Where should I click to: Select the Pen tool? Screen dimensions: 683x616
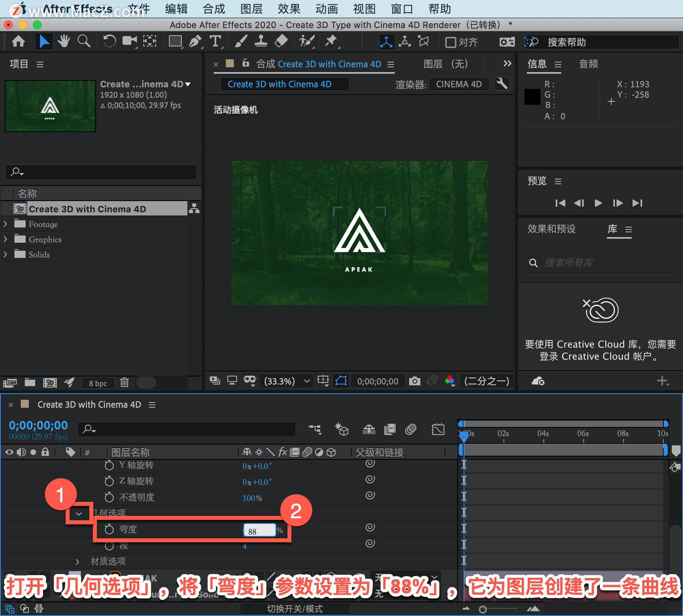(195, 41)
